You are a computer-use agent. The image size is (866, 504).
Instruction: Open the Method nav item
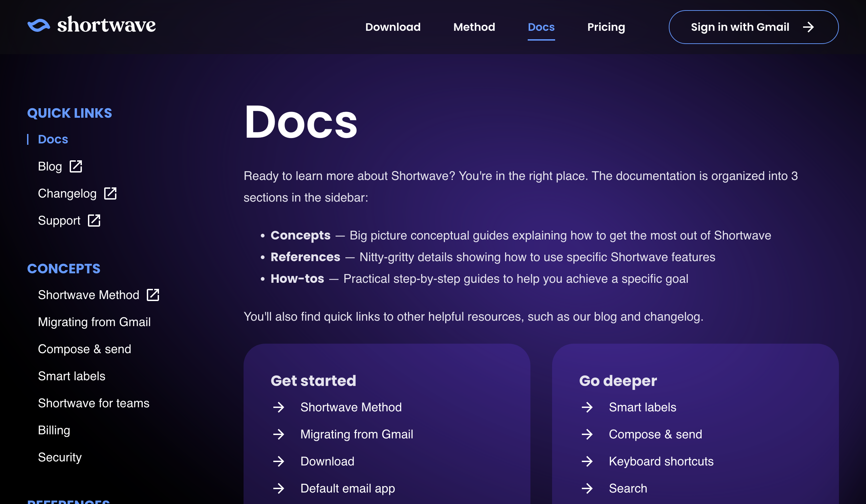474,27
